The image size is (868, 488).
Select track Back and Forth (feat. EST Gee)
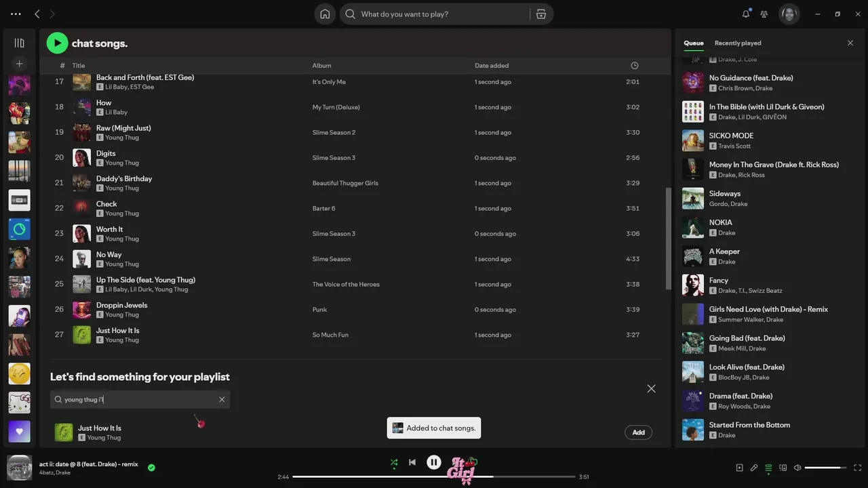(x=145, y=77)
